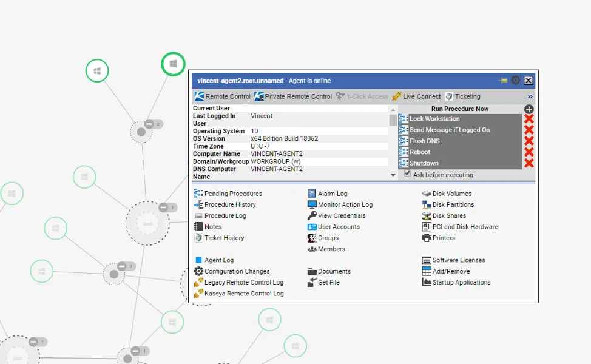Add a procedure with plus icon
591x364 pixels.
pos(529,109)
